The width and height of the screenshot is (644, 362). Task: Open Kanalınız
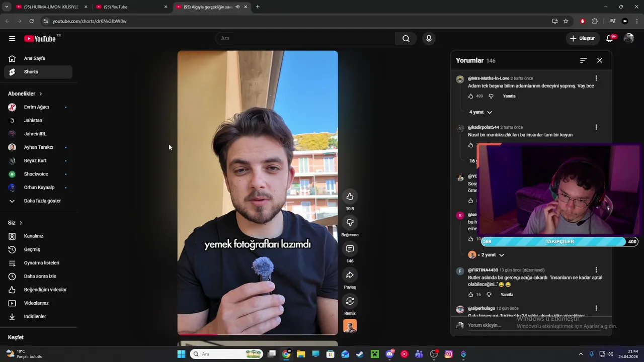pos(38,236)
